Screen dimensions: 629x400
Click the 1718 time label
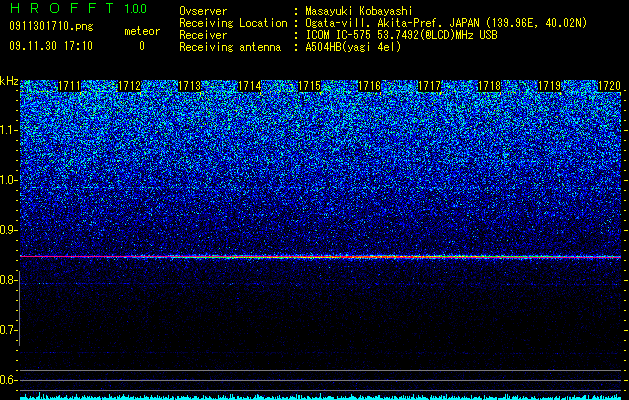point(489,86)
